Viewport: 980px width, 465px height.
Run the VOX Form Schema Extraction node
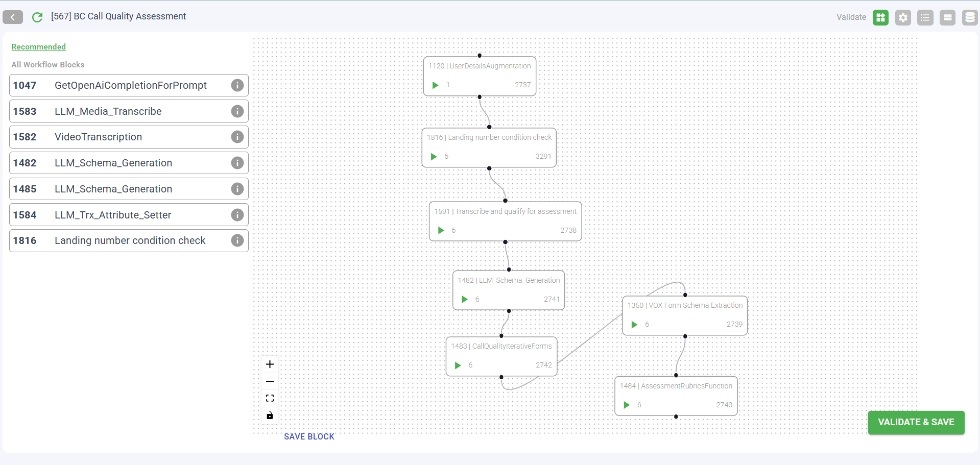tap(634, 325)
